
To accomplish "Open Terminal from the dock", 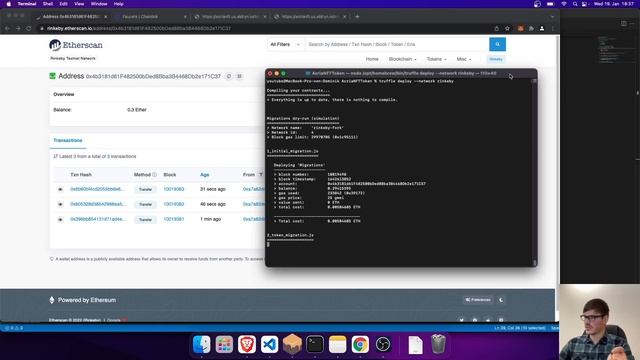I will tap(315, 344).
